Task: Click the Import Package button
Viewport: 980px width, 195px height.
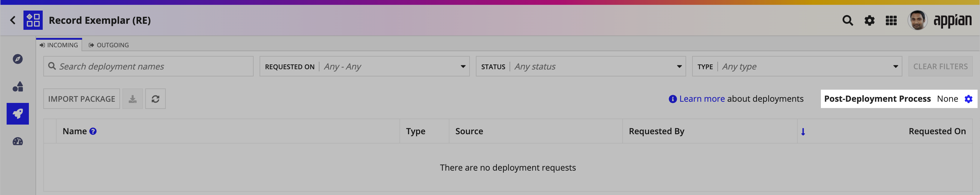Action: pos(82,99)
